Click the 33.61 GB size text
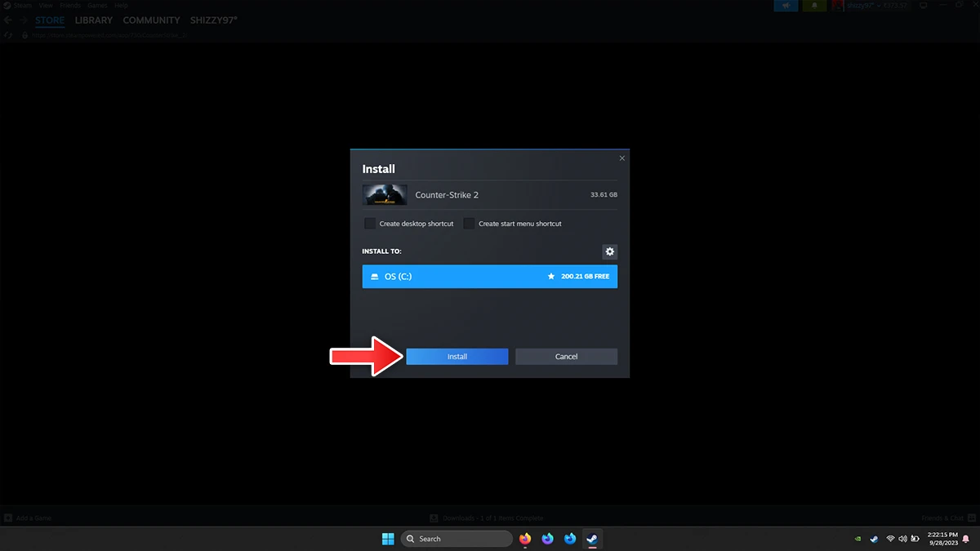The height and width of the screenshot is (551, 980). tap(604, 195)
